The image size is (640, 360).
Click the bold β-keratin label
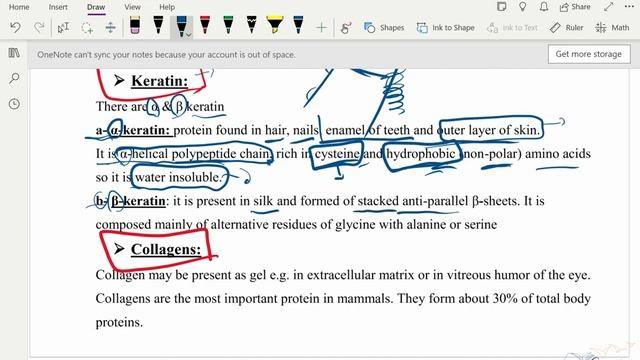[x=138, y=201]
